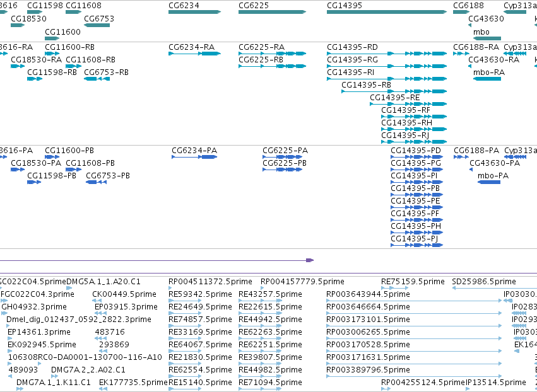Select transcript CG14395-RD

[387, 54]
